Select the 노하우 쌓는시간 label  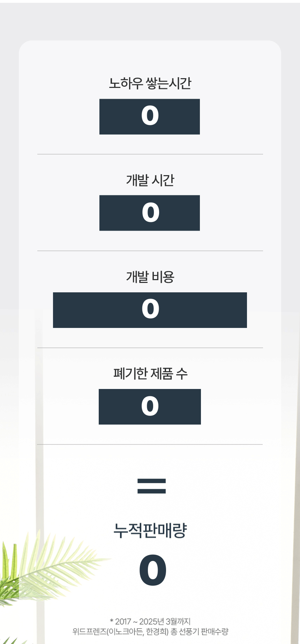point(150,83)
